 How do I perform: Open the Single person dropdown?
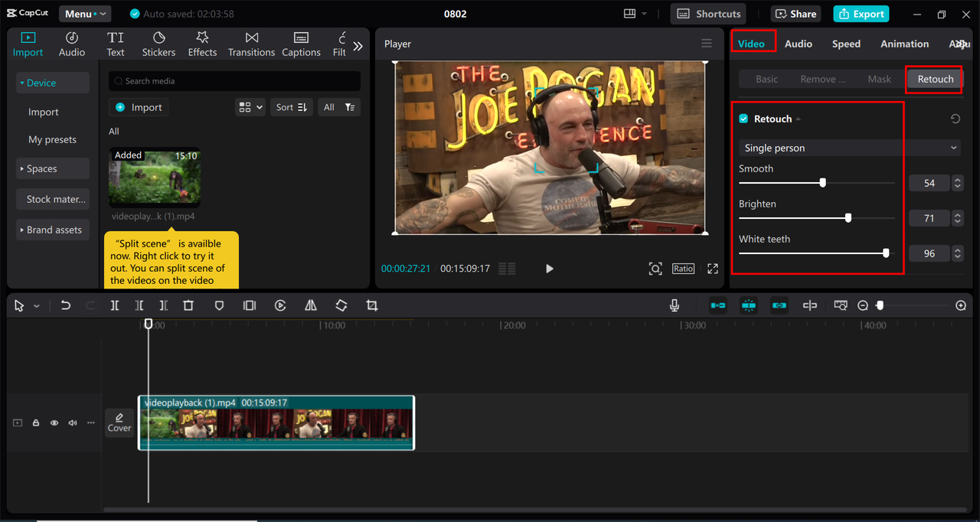point(849,148)
